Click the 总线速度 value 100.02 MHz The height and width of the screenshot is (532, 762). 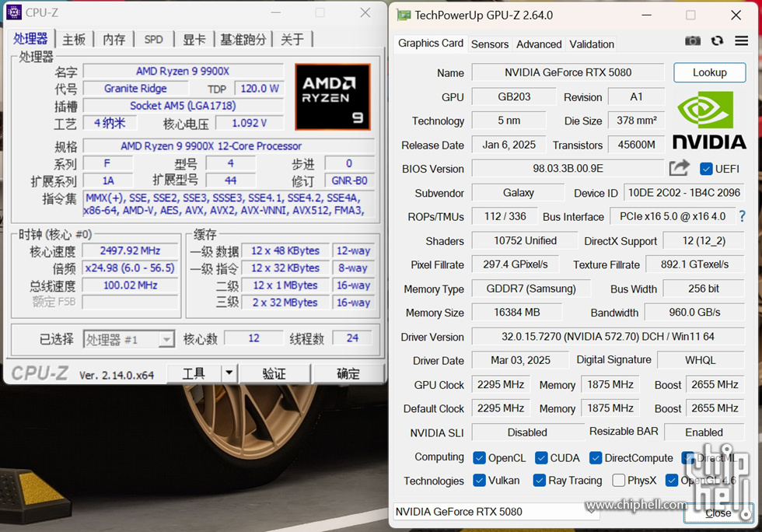point(131,285)
